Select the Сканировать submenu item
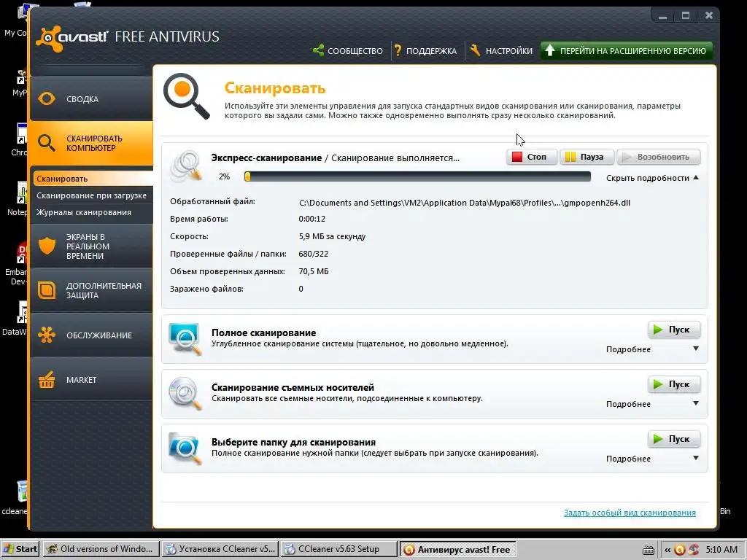The image size is (747, 560). click(x=93, y=179)
